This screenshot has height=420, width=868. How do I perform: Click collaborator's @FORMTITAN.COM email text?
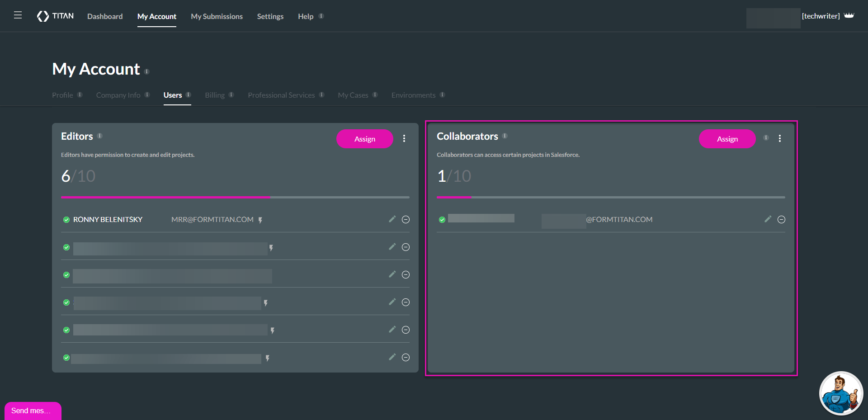pyautogui.click(x=619, y=219)
